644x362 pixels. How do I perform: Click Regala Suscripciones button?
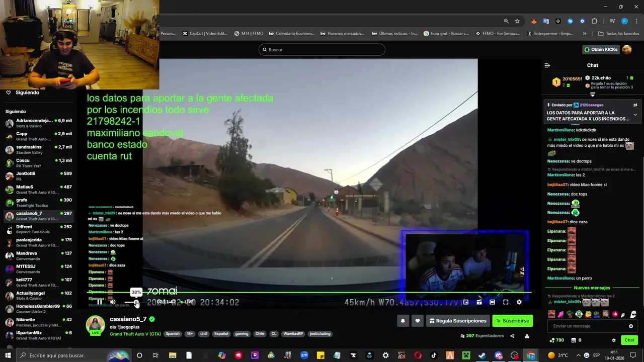pyautogui.click(x=458, y=321)
